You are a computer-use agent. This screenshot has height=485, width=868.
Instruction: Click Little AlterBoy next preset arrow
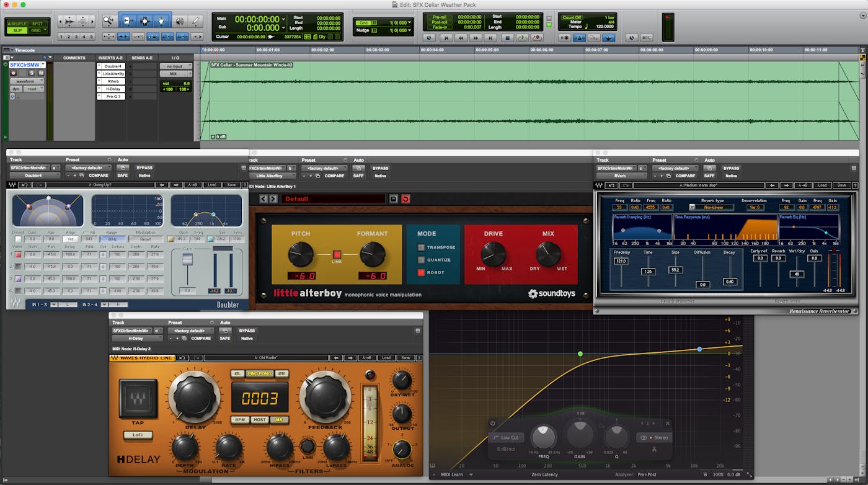tap(273, 198)
